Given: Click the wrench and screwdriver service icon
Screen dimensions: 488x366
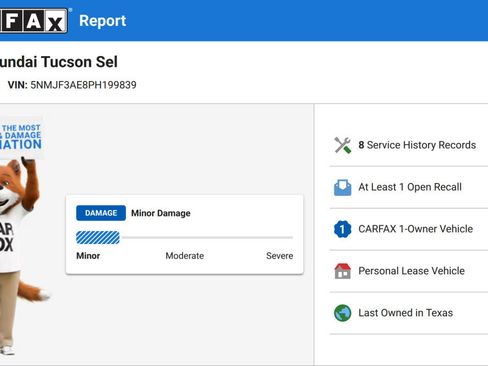Looking at the screenshot, I should [x=342, y=145].
